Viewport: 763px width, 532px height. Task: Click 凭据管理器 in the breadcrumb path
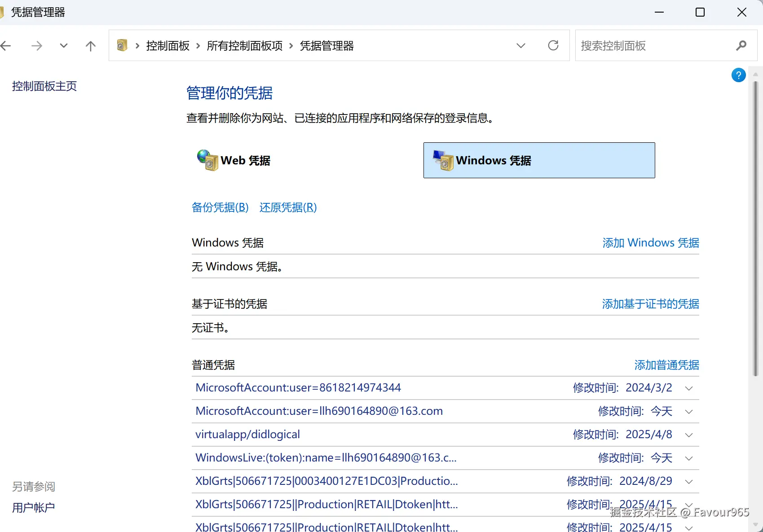click(327, 46)
